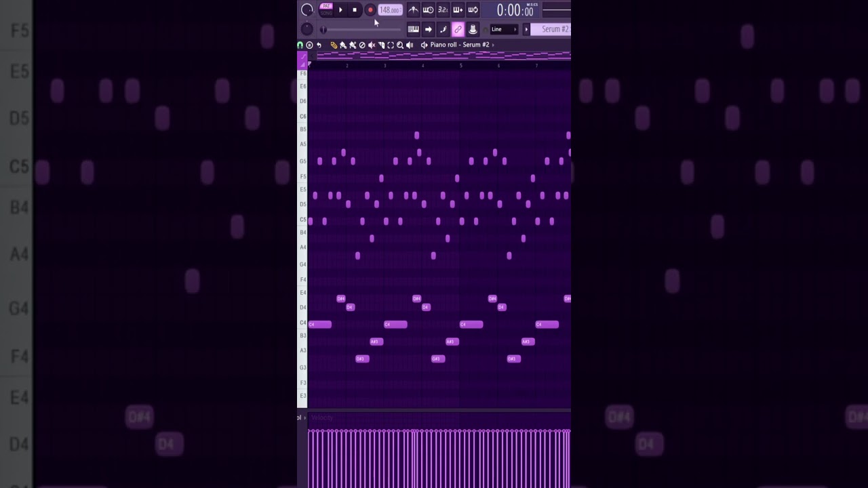
Task: Click the C4 piano key
Action: (302, 323)
